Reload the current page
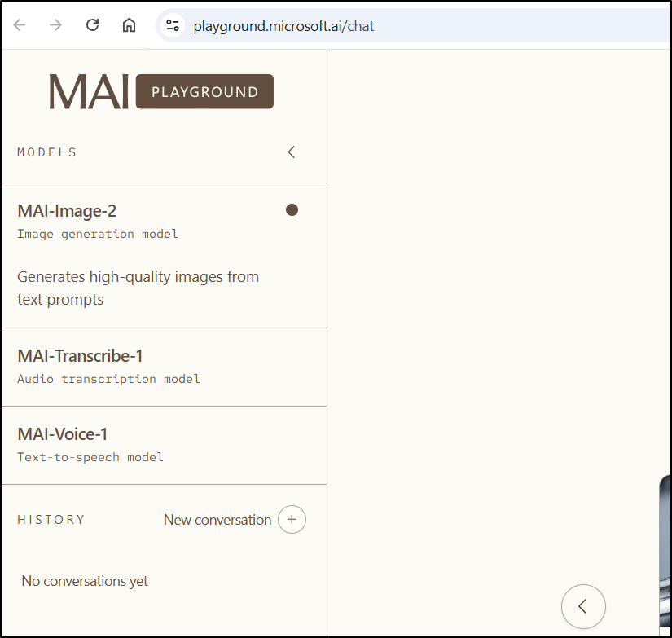This screenshot has width=672, height=638. coord(92,25)
